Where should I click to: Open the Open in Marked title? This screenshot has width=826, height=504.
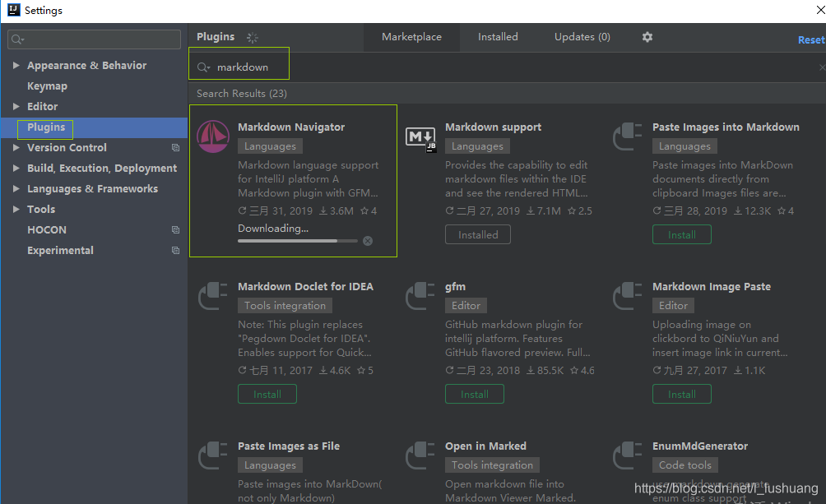point(485,446)
